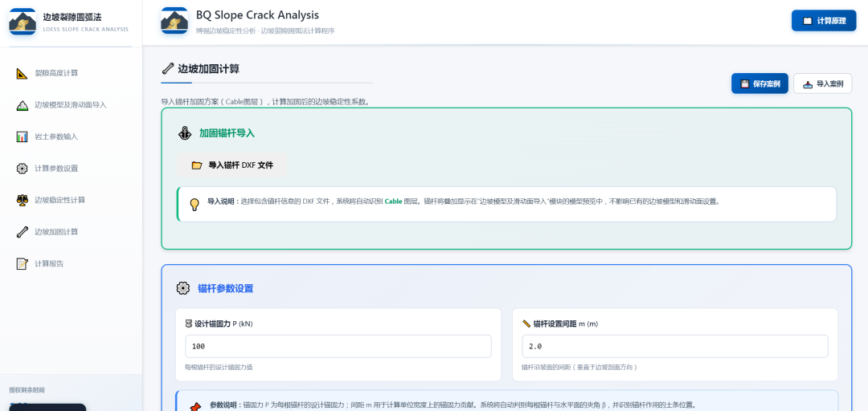Viewport: 868px width, 411px height.
Task: Click the wrench icon for 边坡加固计算 sidebar
Action: (23, 232)
